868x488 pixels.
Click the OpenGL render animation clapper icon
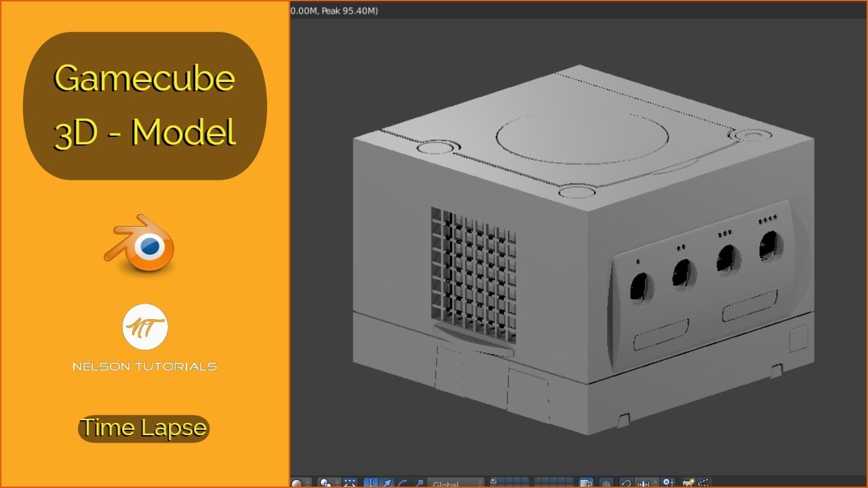pyautogui.click(x=703, y=483)
